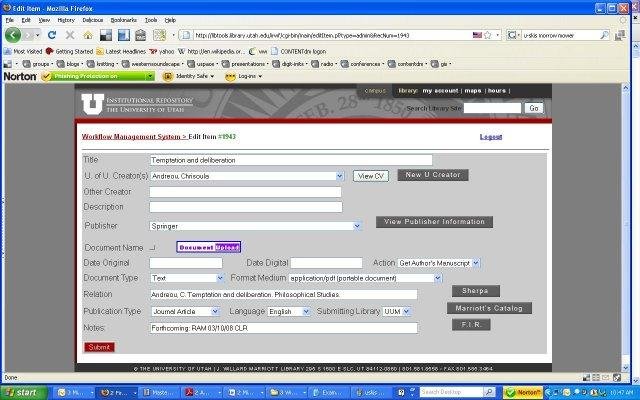Viewport: 640px width, 400px height.
Task: Click the Search Desktop taskbar field
Action: pos(452,392)
